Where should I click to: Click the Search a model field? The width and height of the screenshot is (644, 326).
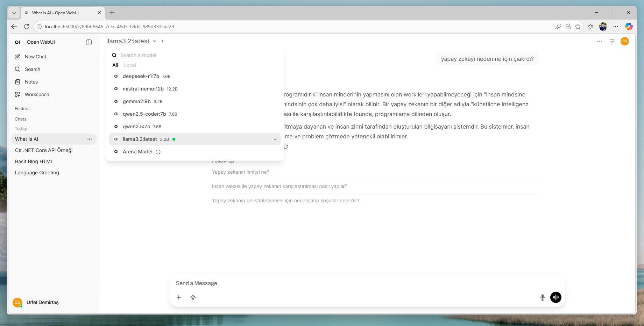(196, 55)
